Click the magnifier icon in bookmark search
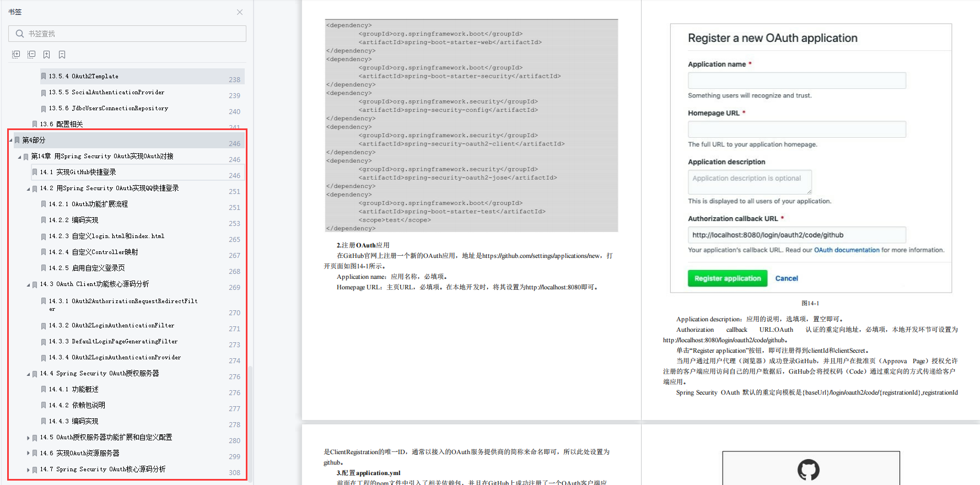The image size is (980, 485). click(20, 34)
